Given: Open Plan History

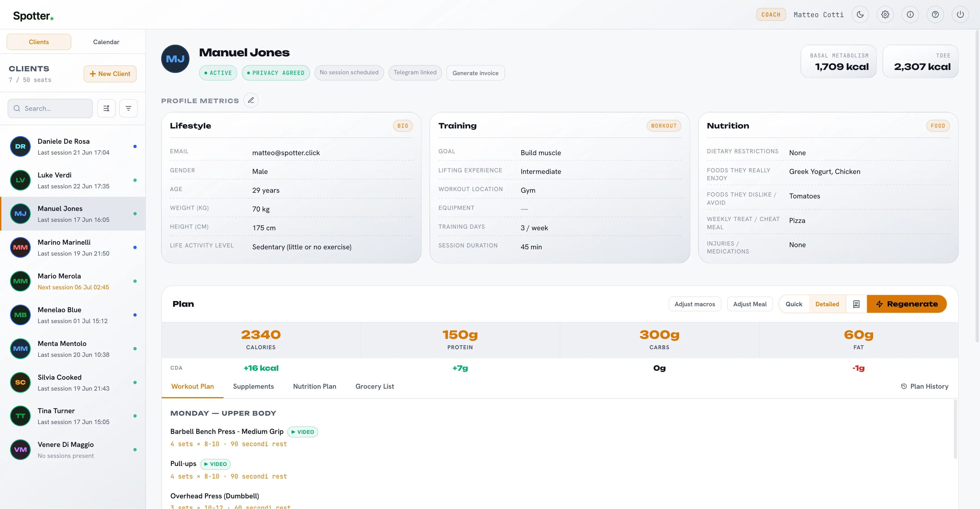Looking at the screenshot, I should pyautogui.click(x=925, y=387).
